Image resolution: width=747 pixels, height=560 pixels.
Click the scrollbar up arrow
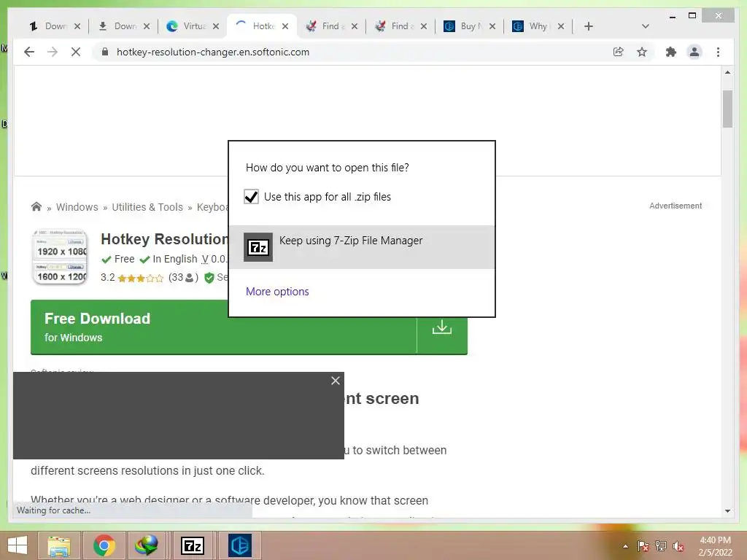pyautogui.click(x=727, y=72)
